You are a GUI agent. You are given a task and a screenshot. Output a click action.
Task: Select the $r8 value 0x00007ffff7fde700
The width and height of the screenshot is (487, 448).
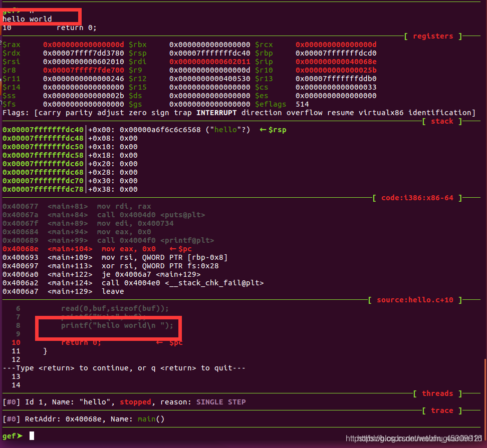(84, 70)
